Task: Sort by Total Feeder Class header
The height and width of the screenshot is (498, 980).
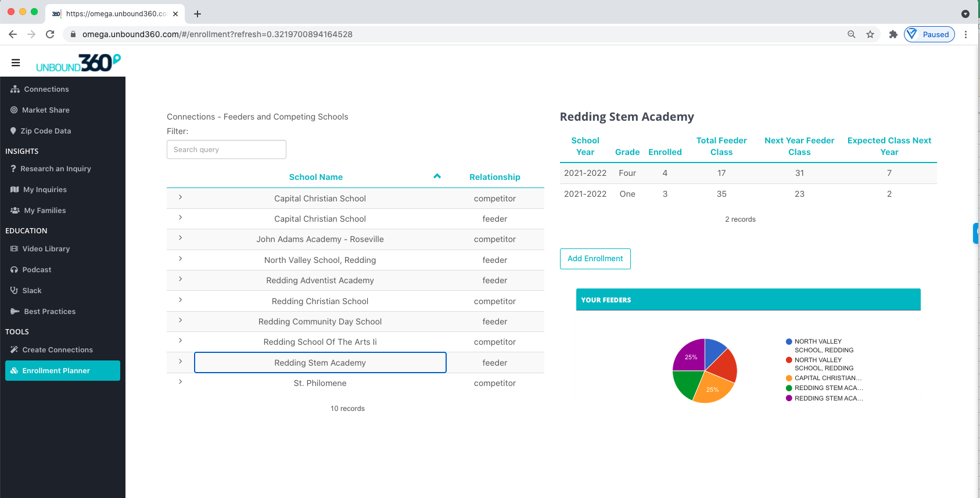Action: tap(721, 146)
